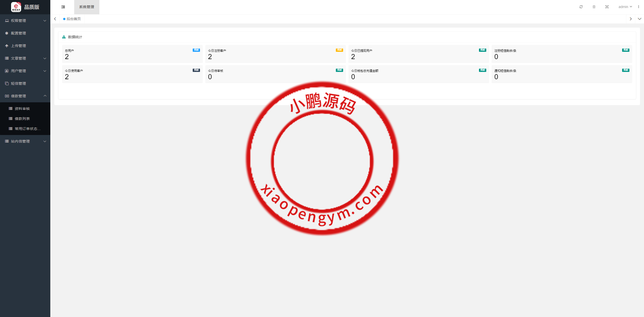Click the 品质版 app logo icon
This screenshot has height=317, width=644.
[x=16, y=7]
